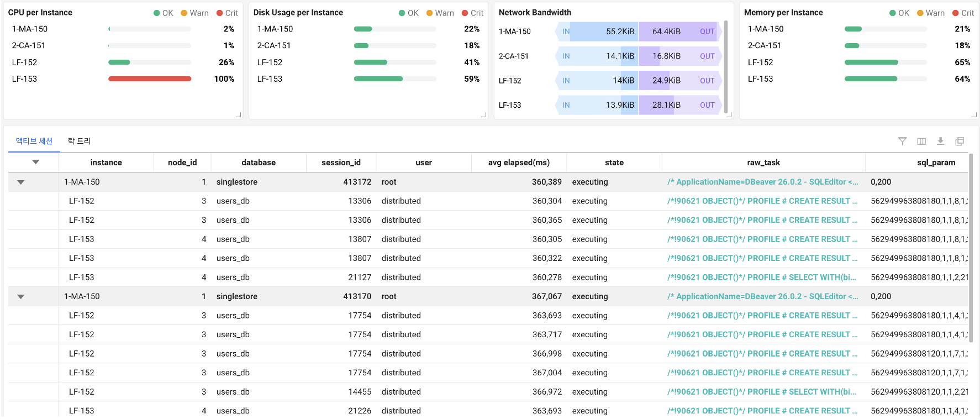The width and height of the screenshot is (980, 419).
Task: Download the active session table data
Action: tap(940, 142)
